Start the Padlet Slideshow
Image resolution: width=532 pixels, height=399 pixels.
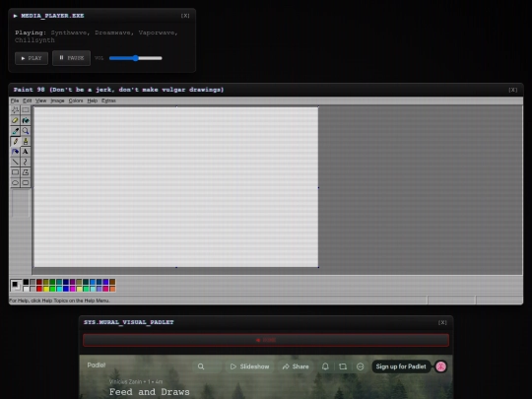pos(249,366)
